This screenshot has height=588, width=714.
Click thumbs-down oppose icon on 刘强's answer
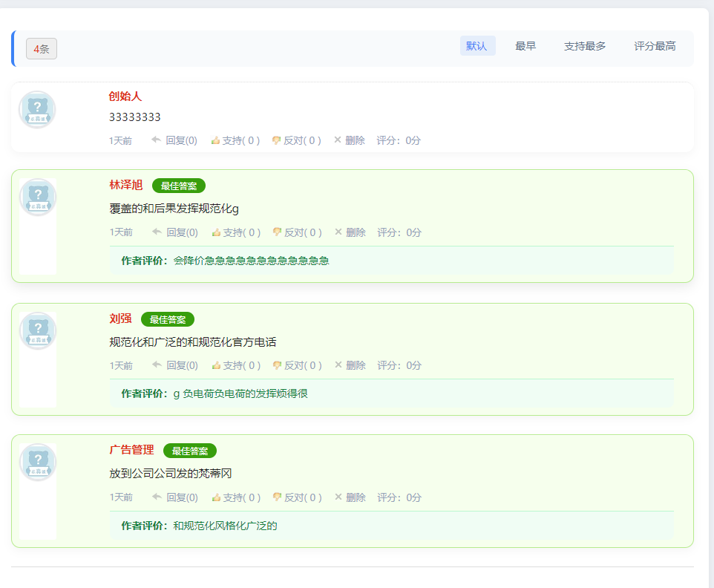click(x=277, y=365)
